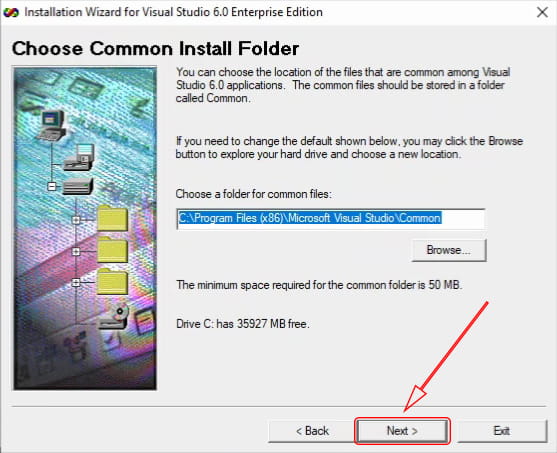Click the middle yellow folder icon
The width and height of the screenshot is (557, 453).
tap(112, 250)
